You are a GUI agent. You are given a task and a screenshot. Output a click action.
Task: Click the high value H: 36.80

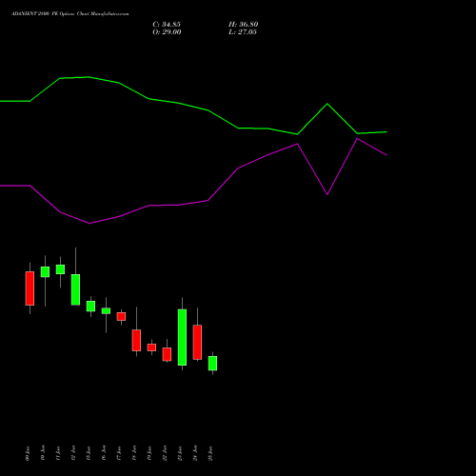(244, 25)
